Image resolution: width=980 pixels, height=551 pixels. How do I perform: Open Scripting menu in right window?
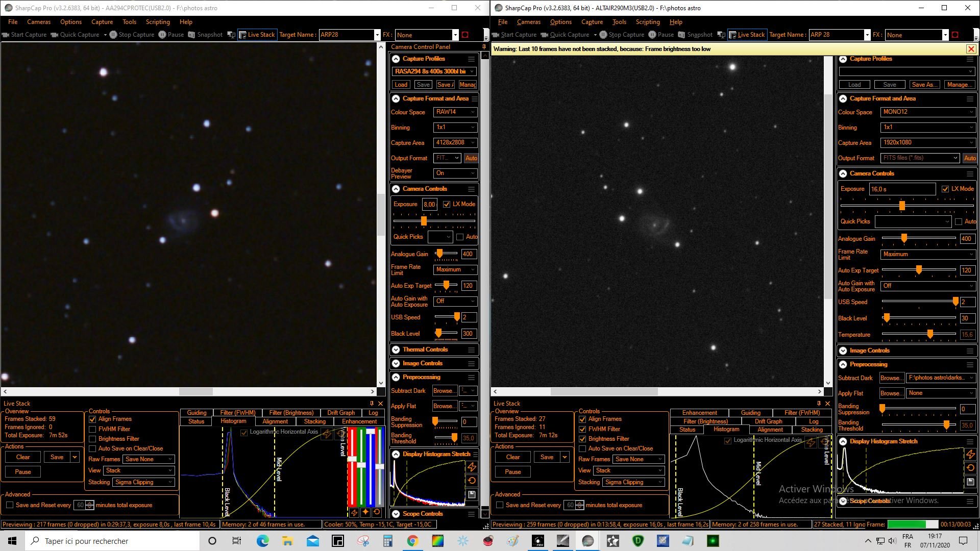(648, 22)
